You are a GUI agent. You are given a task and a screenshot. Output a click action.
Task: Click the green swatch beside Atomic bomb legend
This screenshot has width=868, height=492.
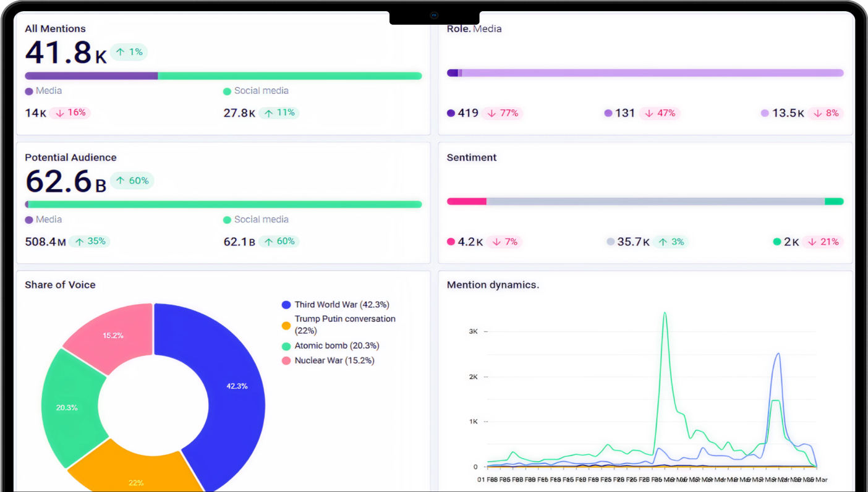point(286,346)
